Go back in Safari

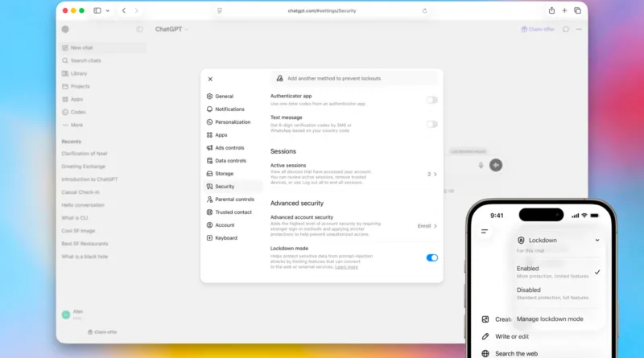[124, 10]
